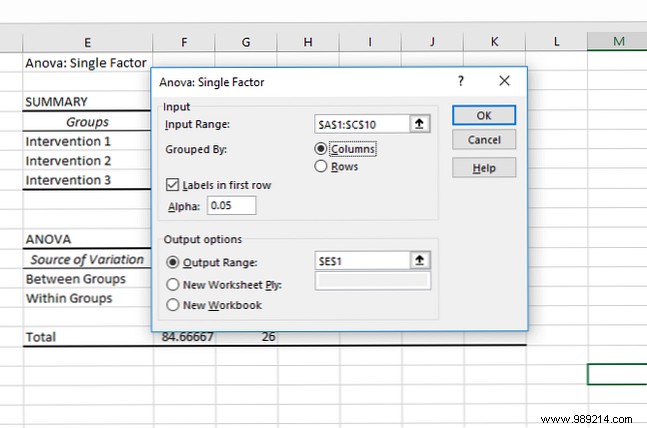Collapse the Output Range selector arrow icon
647x428 pixels.
pyautogui.click(x=420, y=260)
